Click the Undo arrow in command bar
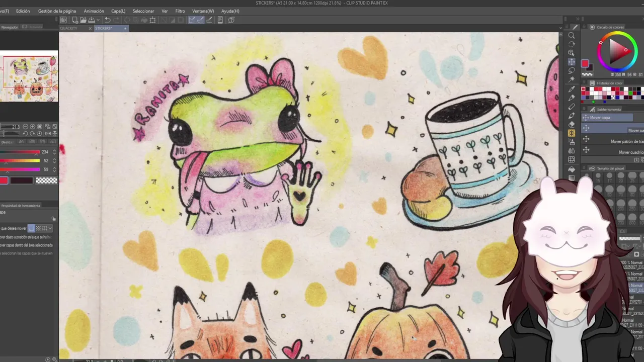644x362 pixels. 107,20
